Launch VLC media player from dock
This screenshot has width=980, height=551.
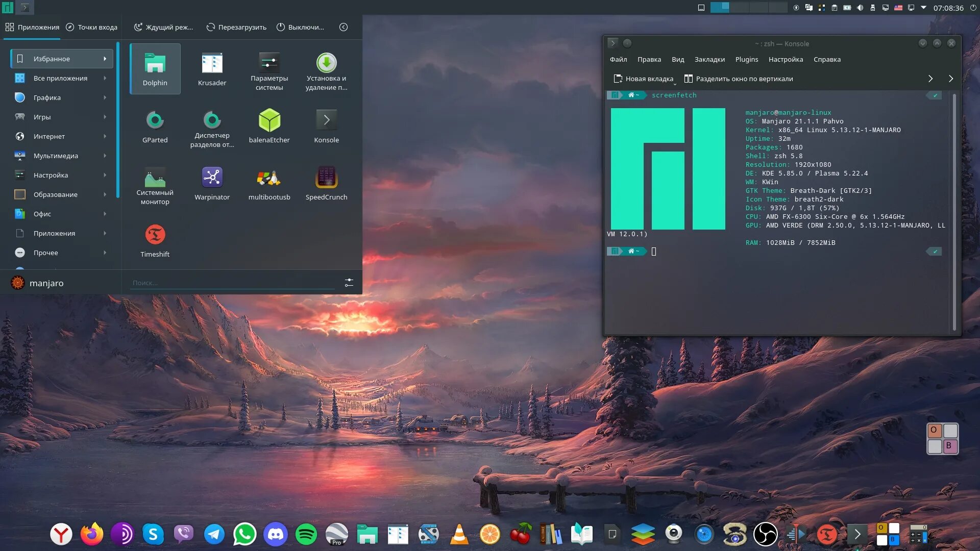(459, 534)
